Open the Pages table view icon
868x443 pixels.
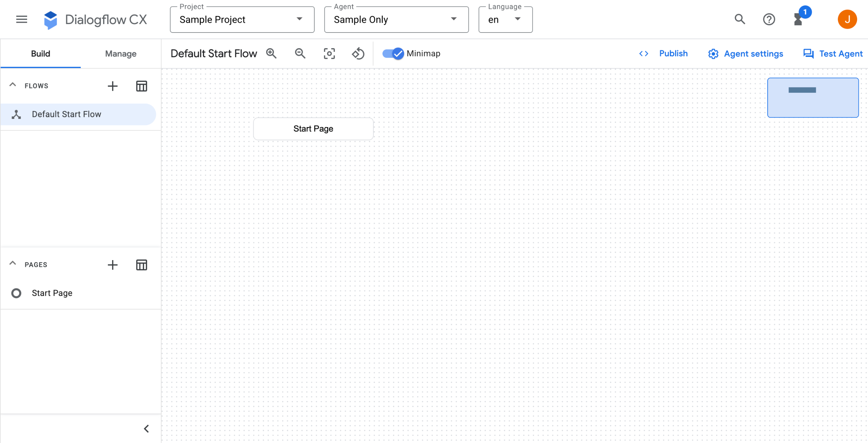click(141, 265)
